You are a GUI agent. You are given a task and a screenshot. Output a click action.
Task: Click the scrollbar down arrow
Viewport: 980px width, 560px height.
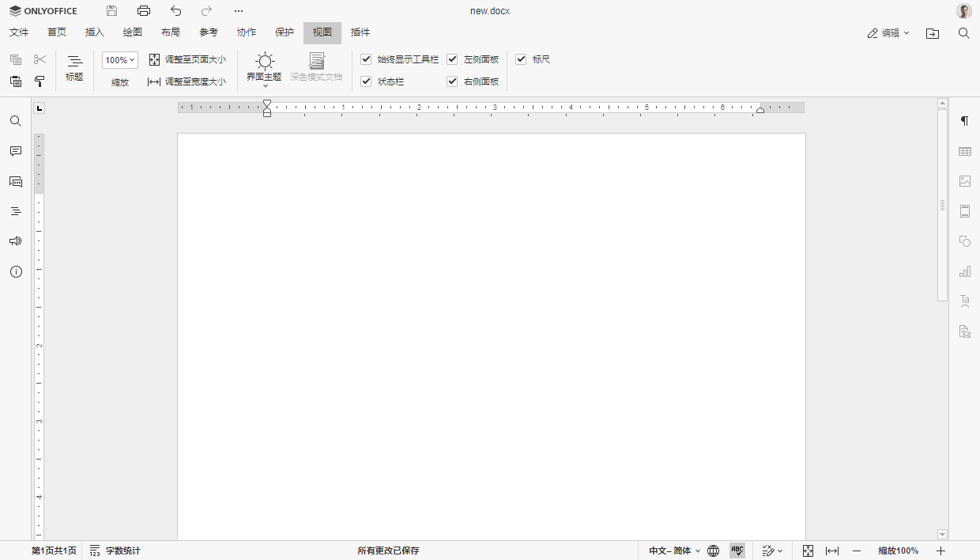942,535
